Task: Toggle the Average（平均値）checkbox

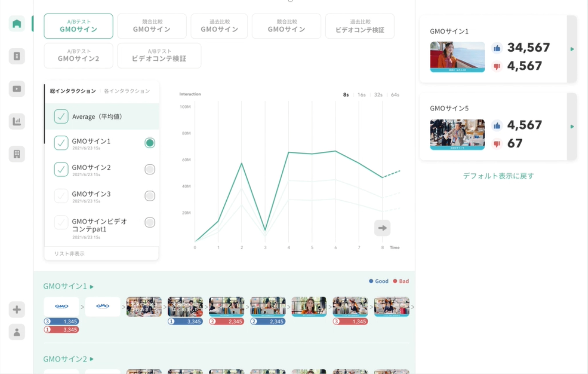Action: pyautogui.click(x=61, y=116)
